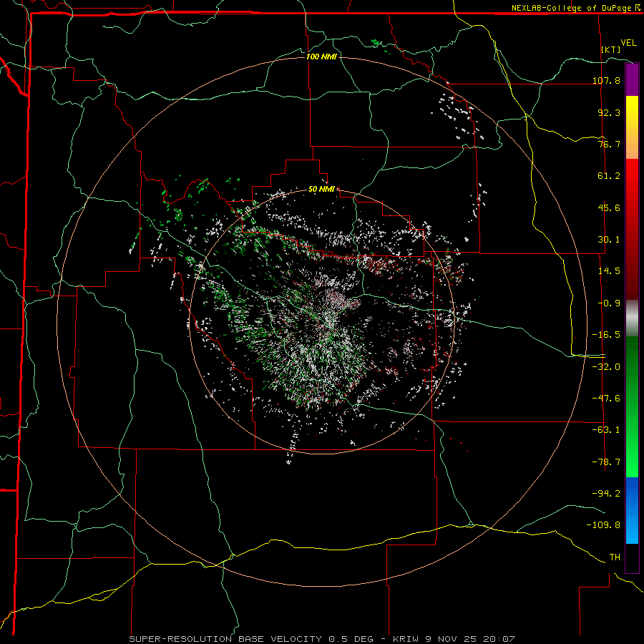
Task: Click the Super-Resolution Base Velocity caption text
Action: click(x=321, y=639)
